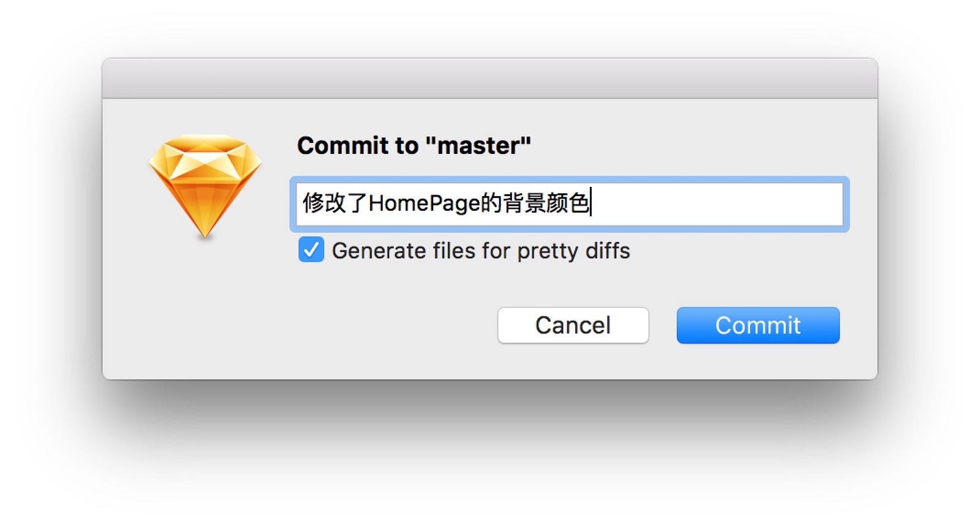Click the 背景 characters in the commit message
The width and height of the screenshot is (980, 526).
point(524,203)
